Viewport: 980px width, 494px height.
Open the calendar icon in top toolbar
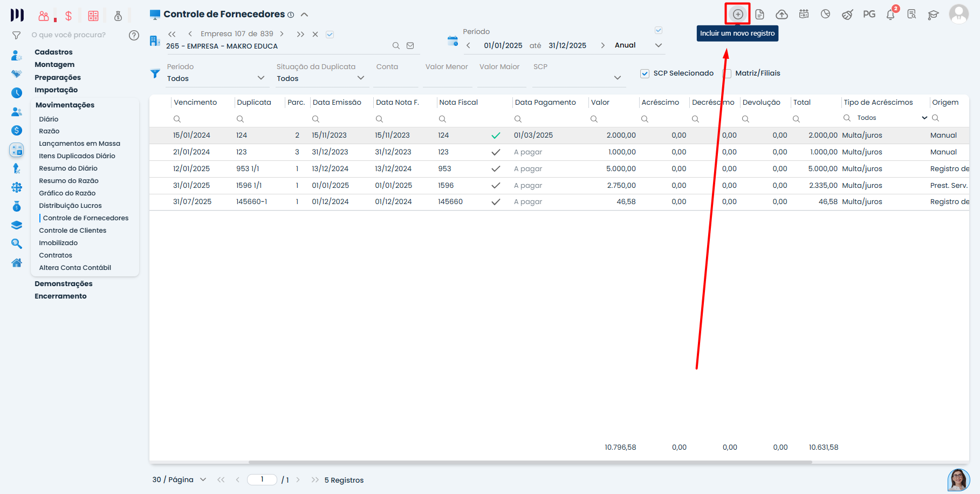click(804, 15)
